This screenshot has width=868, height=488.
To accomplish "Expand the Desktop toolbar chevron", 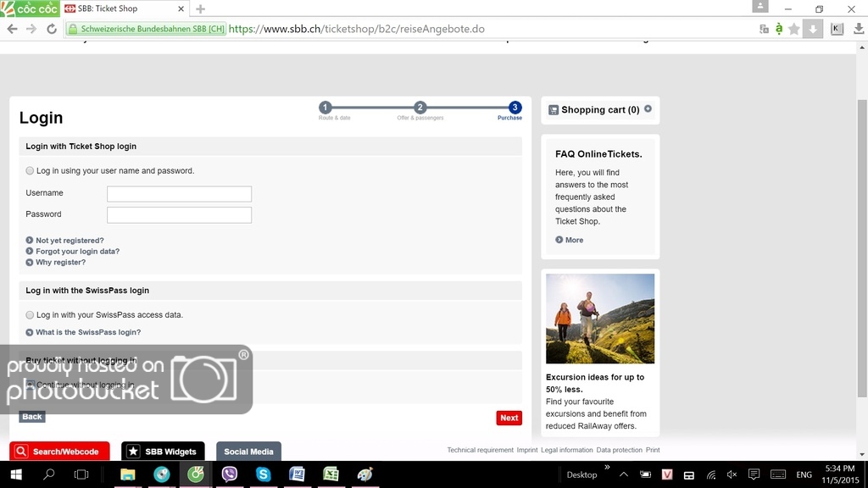I will coord(607,468).
